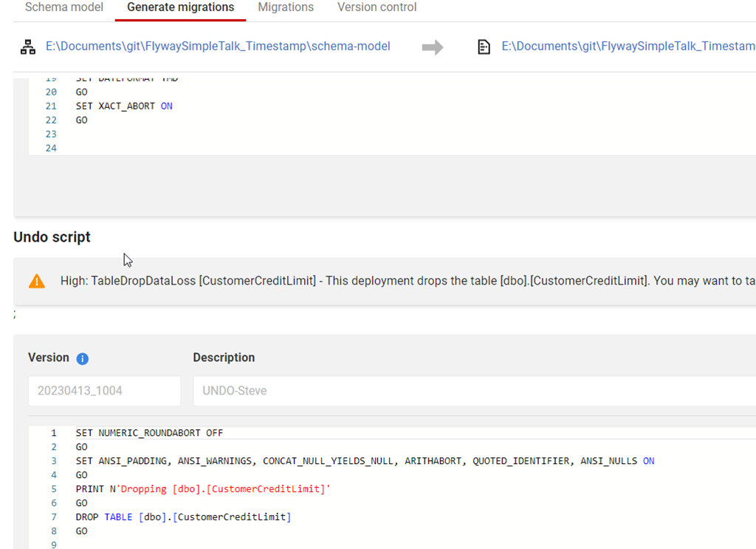Screen dimensions: 756x549
Task: Click the warning triangle in the High warning banner
Action: pyautogui.click(x=36, y=281)
